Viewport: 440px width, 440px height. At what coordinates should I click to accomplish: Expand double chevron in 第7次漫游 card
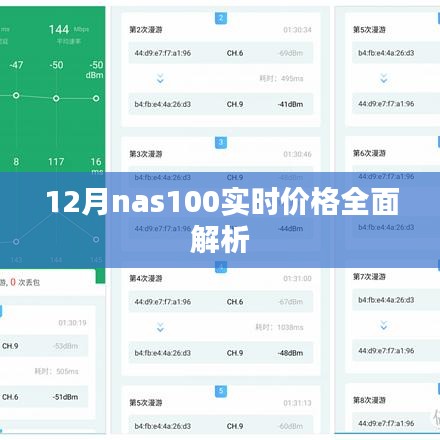point(384,325)
